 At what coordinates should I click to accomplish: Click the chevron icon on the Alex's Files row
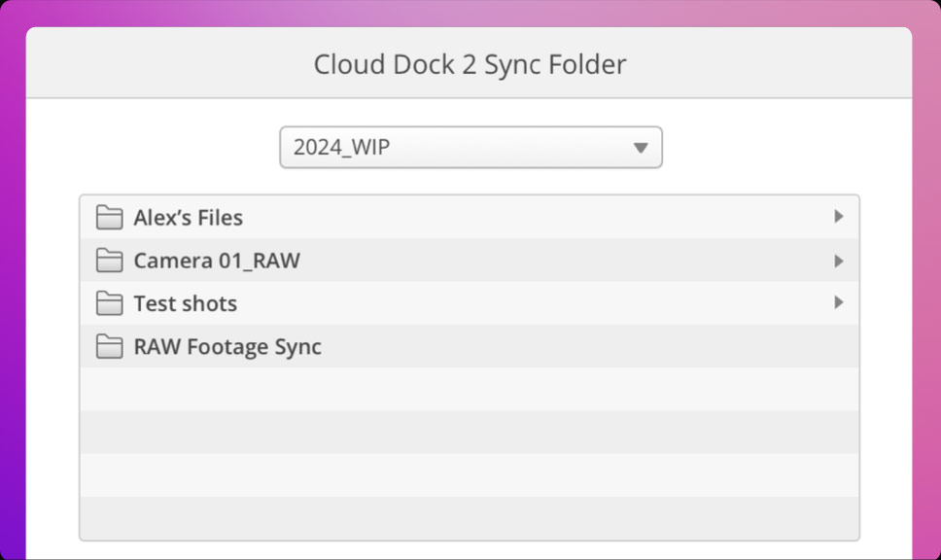(x=838, y=217)
